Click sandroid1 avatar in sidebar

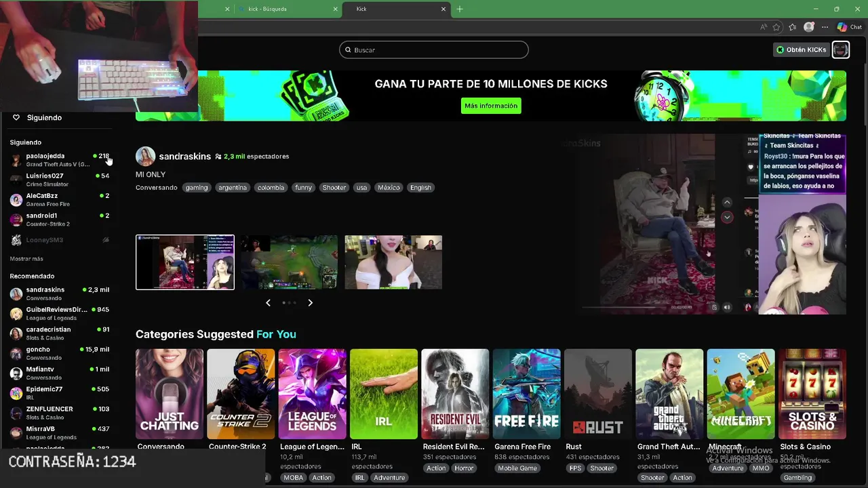[x=16, y=220]
